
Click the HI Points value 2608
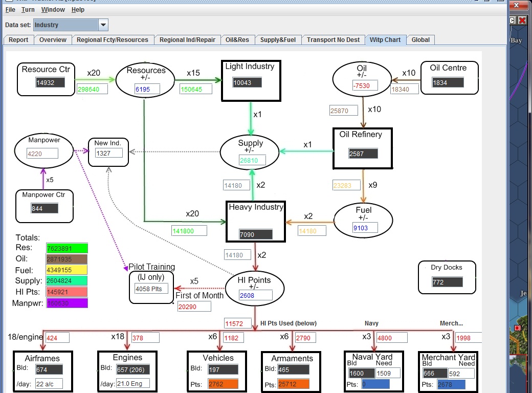pyautogui.click(x=255, y=295)
